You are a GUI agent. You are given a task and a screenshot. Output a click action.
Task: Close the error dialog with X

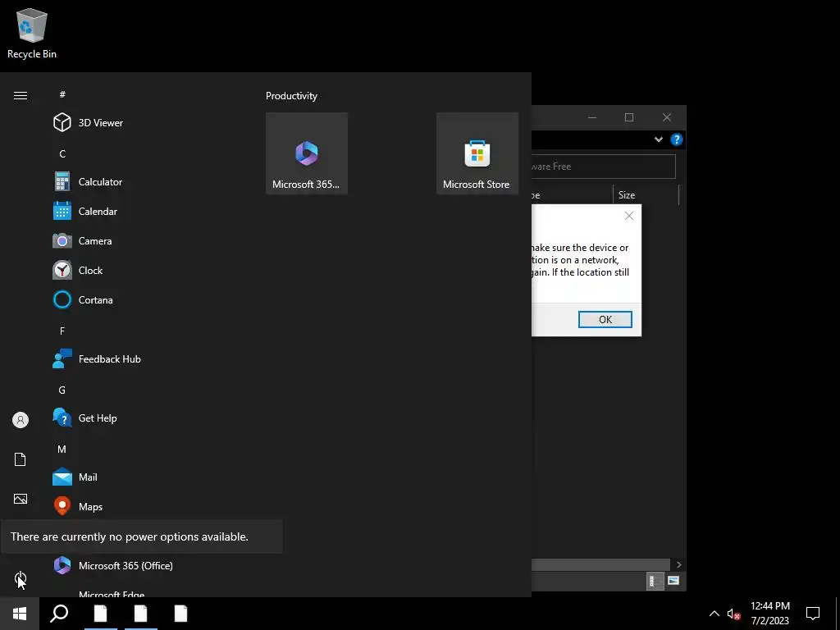pos(629,216)
